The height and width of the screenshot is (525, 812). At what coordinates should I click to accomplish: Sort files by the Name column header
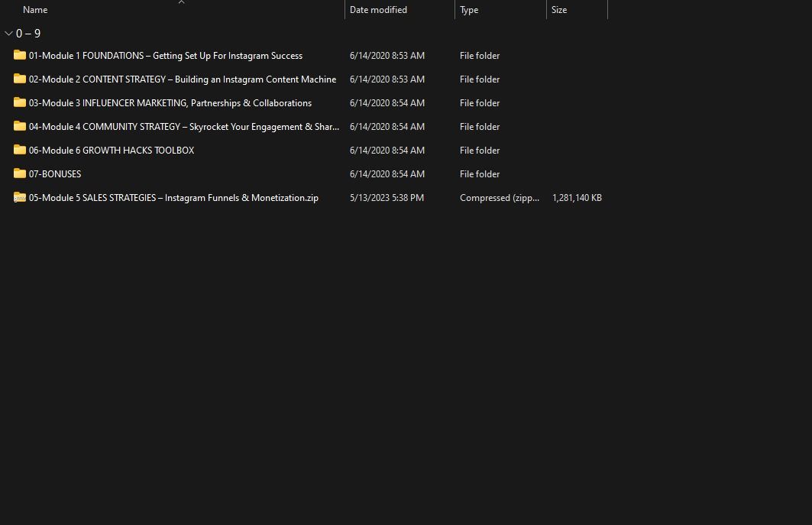click(35, 10)
